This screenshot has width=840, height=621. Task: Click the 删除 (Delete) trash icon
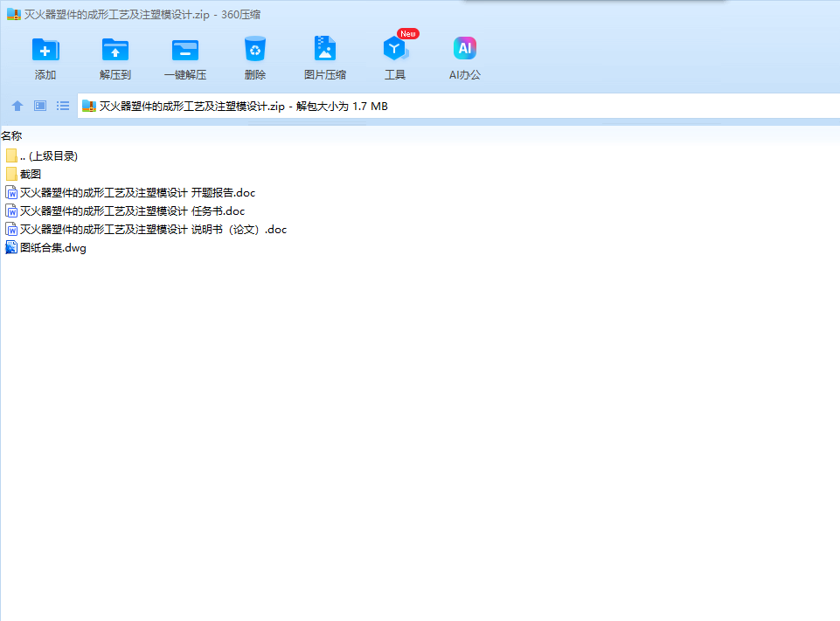click(255, 49)
